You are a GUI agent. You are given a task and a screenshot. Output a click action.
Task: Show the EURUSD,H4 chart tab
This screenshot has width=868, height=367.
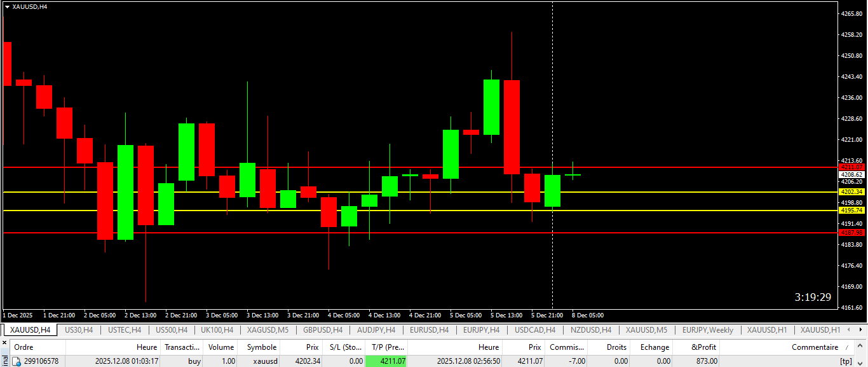429,330
